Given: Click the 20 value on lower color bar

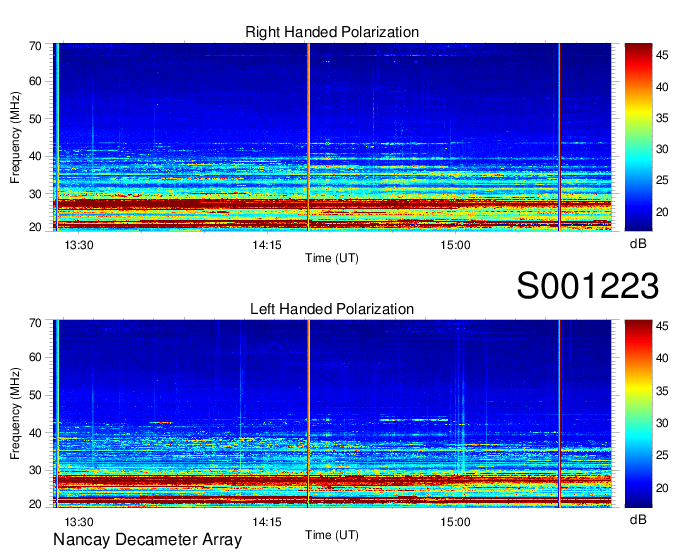Looking at the screenshot, I should click(662, 488).
